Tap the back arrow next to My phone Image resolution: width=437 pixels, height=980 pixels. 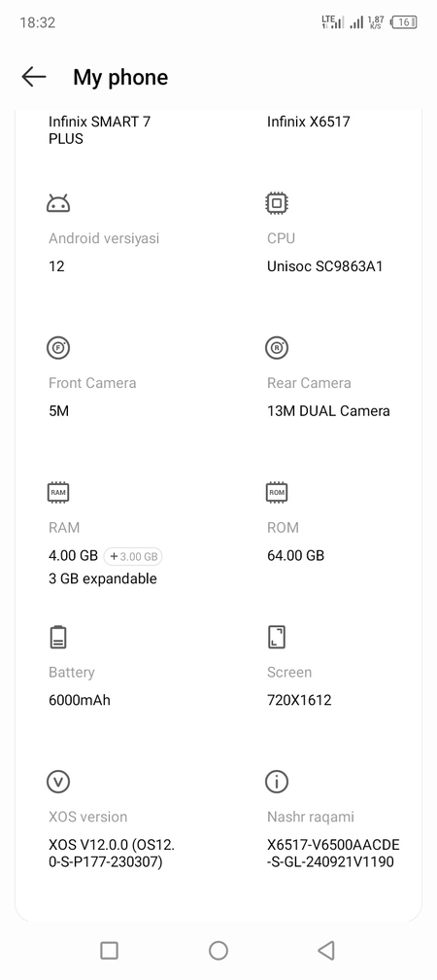coord(34,77)
